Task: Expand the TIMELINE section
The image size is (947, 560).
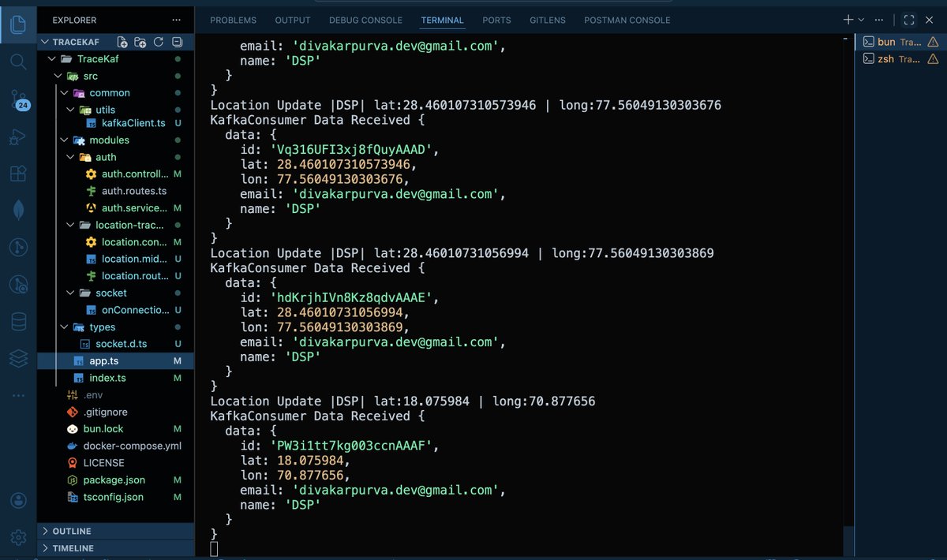Action: 115,548
